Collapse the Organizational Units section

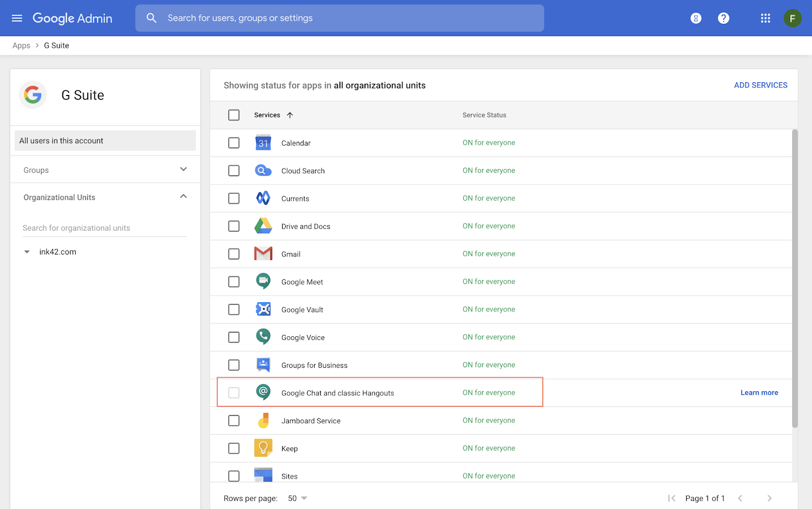point(184,197)
